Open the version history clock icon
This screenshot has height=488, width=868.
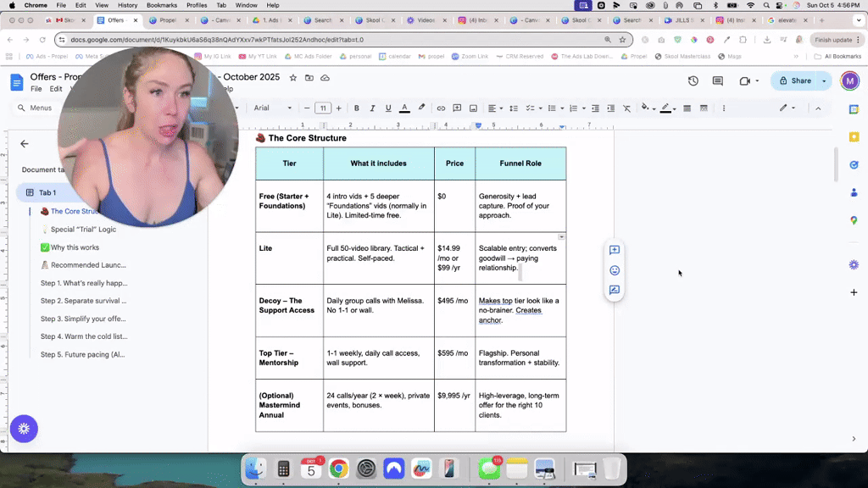[693, 80]
